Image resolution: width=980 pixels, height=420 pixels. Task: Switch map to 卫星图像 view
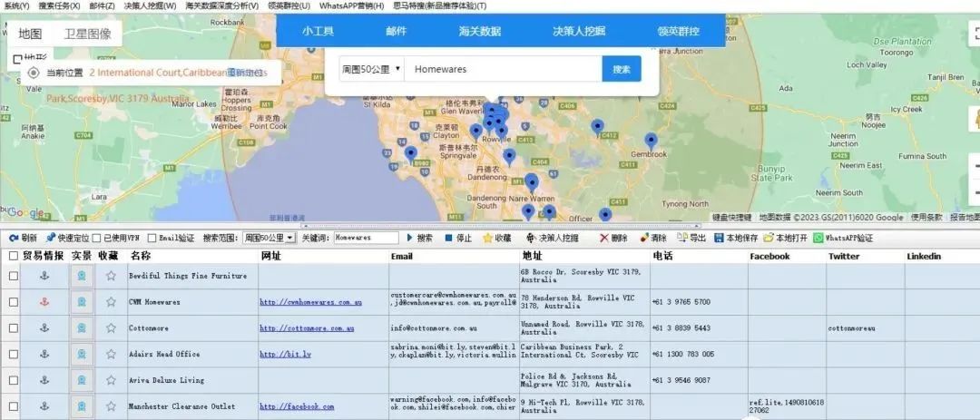(x=87, y=34)
